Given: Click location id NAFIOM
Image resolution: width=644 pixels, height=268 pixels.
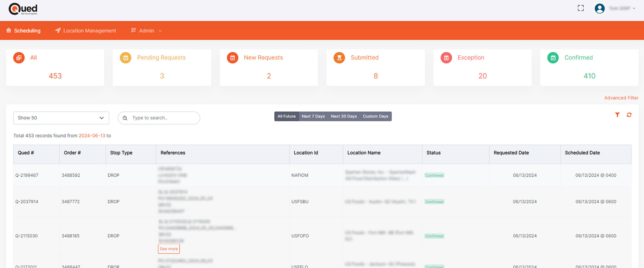Looking at the screenshot, I should point(300,175).
